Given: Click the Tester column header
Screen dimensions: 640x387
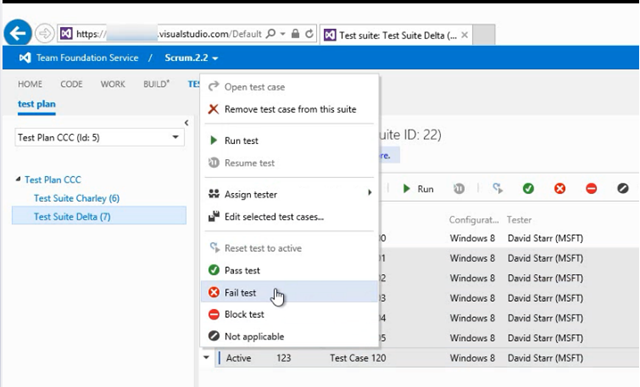Looking at the screenshot, I should click(x=519, y=220).
